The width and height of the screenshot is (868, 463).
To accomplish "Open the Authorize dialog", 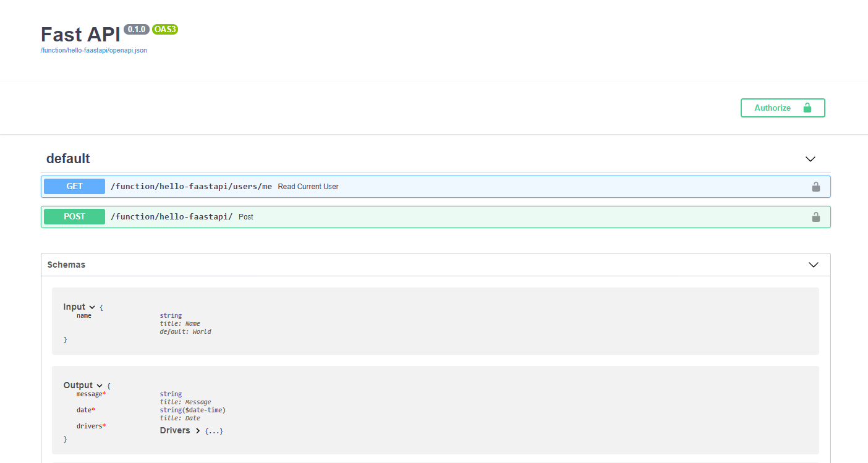I will coord(772,108).
